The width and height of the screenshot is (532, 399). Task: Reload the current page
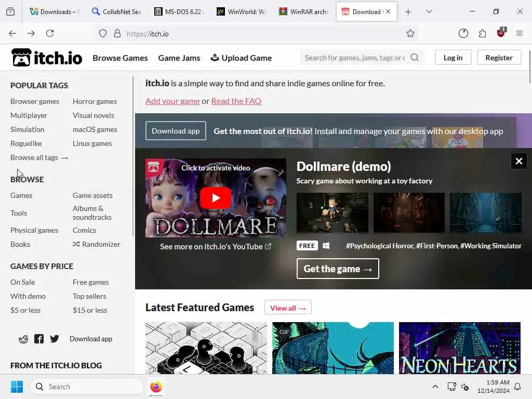[x=50, y=33]
